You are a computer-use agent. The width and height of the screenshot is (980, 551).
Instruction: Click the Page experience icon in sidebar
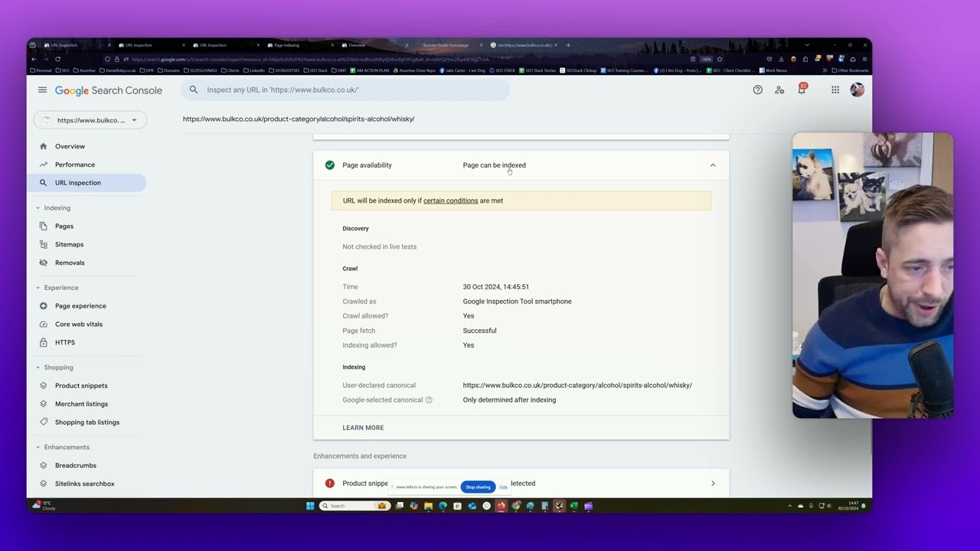[43, 305]
